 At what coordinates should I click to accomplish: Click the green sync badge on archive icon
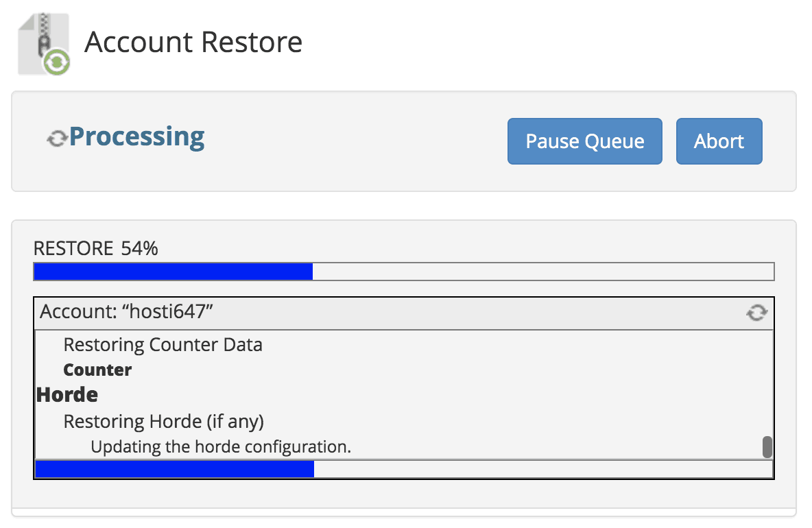tap(56, 62)
